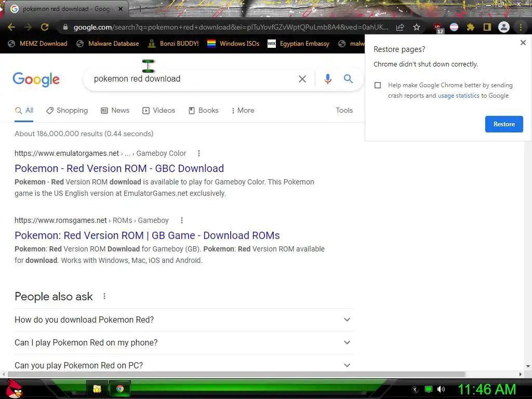Open File Explorer from the taskbar
The height and width of the screenshot is (399, 532).
[97, 389]
